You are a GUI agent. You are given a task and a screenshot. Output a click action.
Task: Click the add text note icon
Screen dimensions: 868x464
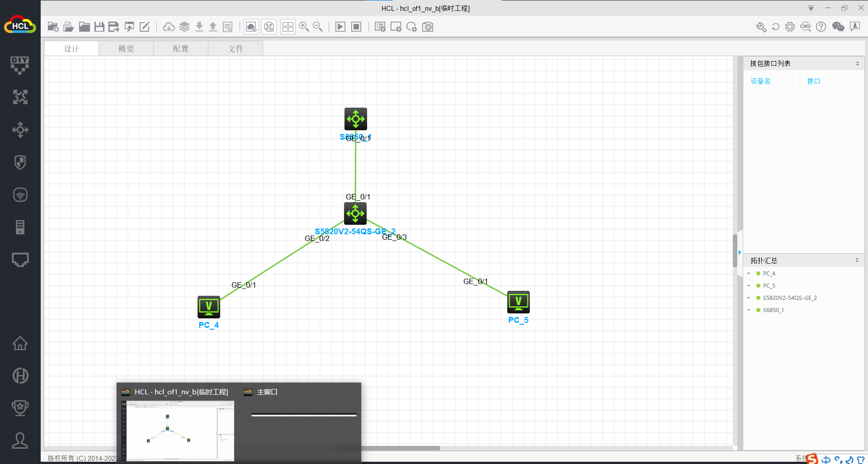(380, 27)
